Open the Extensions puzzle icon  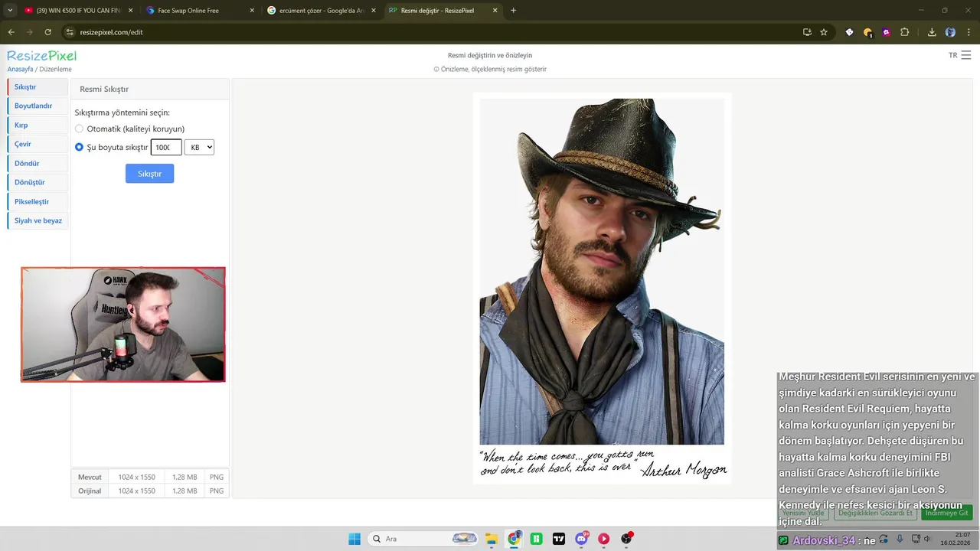point(904,32)
